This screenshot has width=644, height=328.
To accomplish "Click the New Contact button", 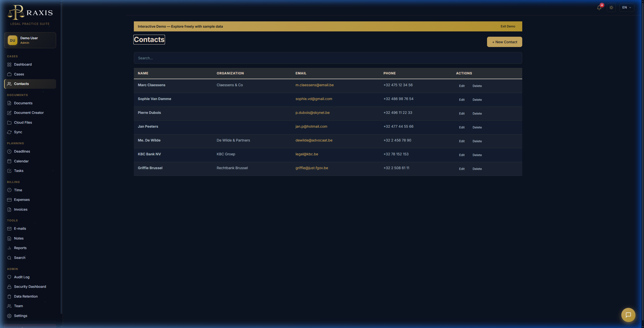I will (504, 42).
